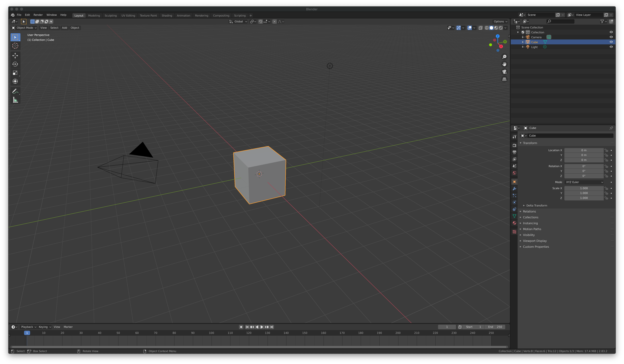Hide the Cube in the outliner

coord(611,42)
